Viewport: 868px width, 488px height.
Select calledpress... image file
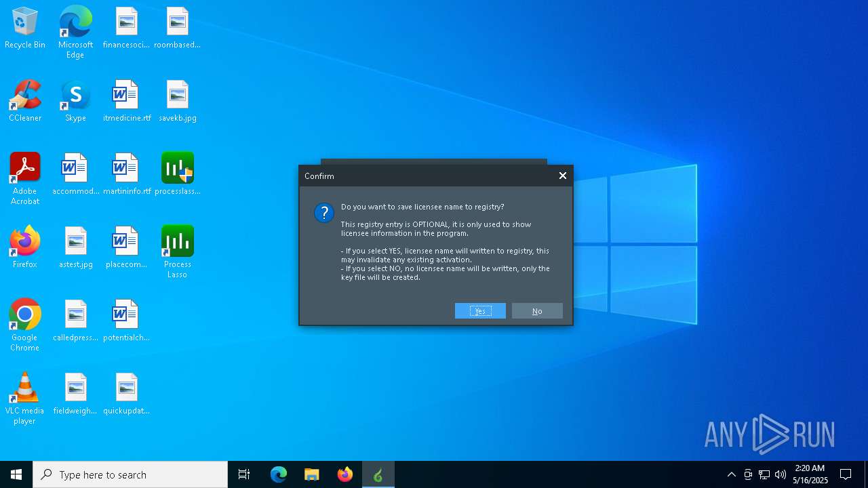75,321
